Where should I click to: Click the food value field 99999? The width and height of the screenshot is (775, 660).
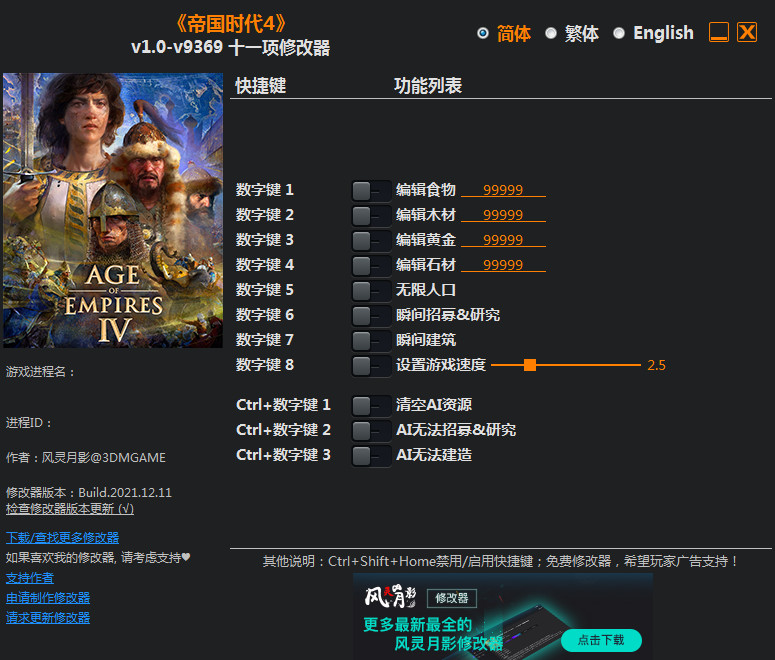[503, 190]
